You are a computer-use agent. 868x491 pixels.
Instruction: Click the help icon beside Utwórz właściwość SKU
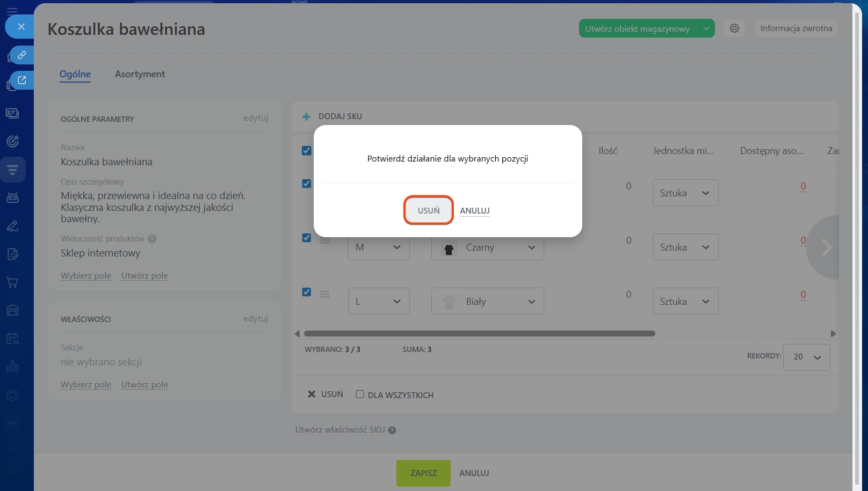pos(392,430)
